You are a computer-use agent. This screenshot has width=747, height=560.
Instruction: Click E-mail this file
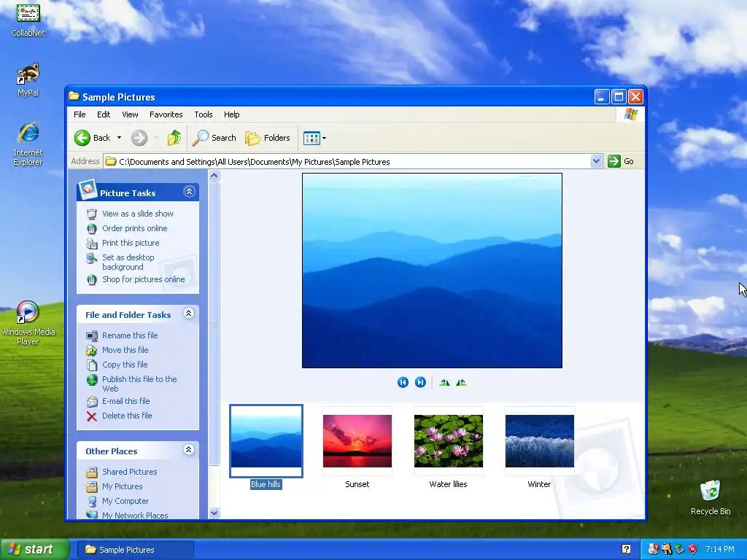[125, 401]
